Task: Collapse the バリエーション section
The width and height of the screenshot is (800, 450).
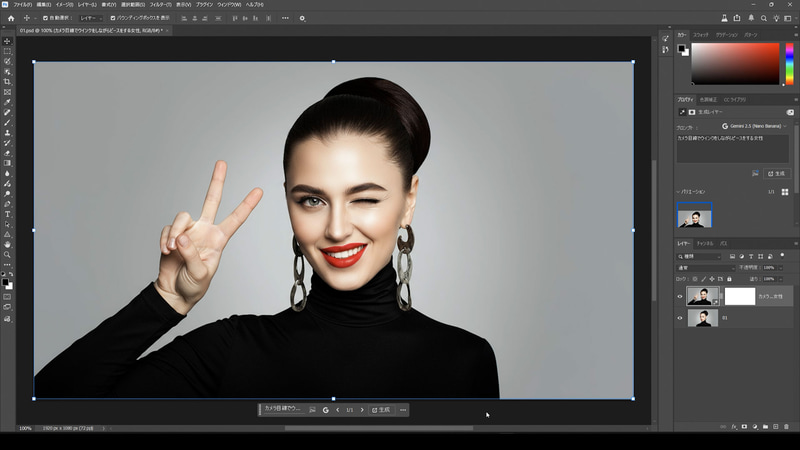Action: [678, 192]
